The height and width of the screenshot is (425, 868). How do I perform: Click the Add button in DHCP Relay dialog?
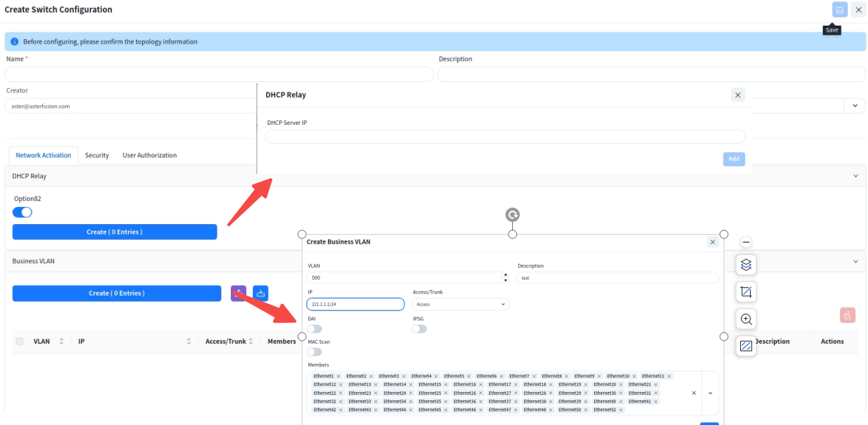(x=733, y=159)
